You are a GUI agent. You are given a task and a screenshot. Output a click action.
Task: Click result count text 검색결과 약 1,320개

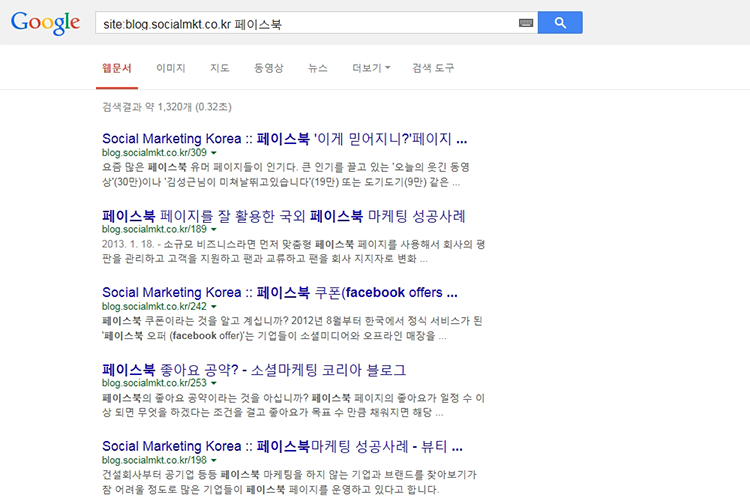167,107
